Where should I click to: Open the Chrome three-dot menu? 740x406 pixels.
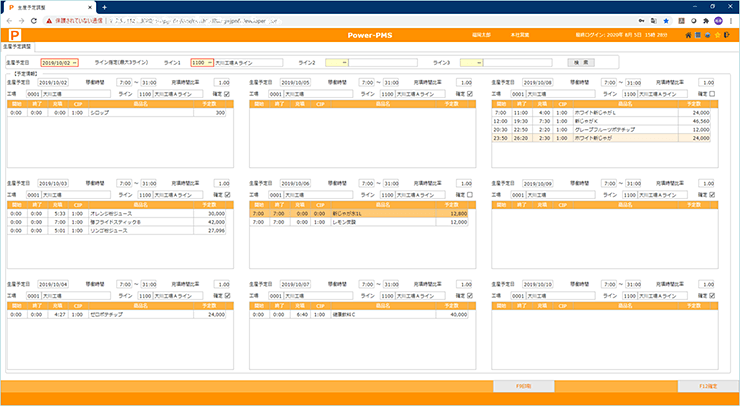pos(731,21)
